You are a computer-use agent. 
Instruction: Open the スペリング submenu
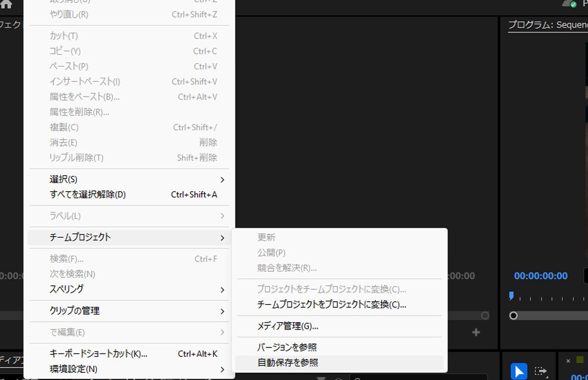pos(129,289)
